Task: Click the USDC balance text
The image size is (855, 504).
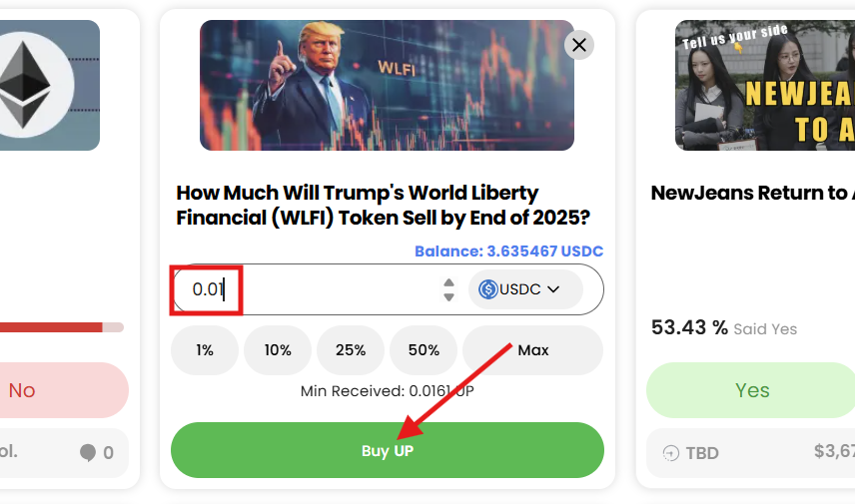Action: click(508, 252)
